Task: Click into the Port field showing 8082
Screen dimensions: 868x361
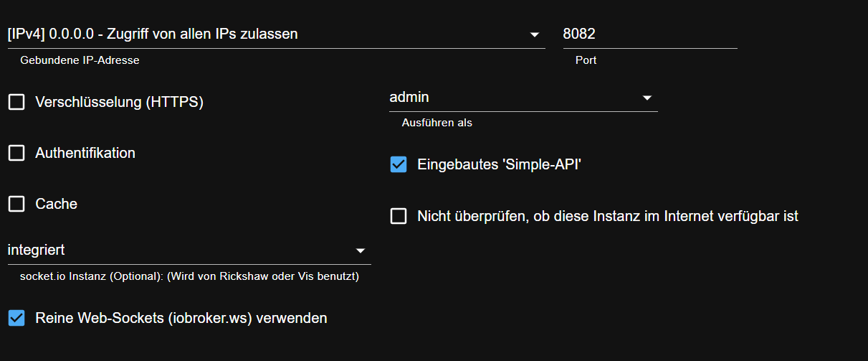Action: (649, 34)
